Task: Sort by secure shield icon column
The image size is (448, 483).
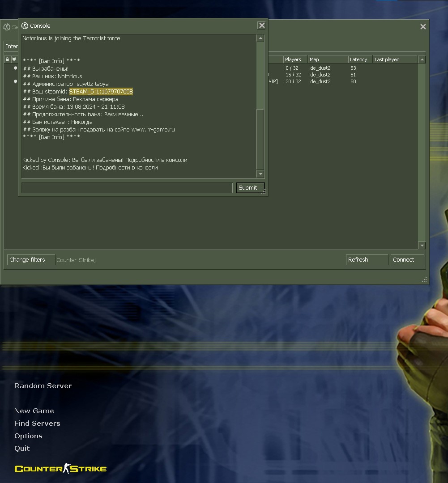Action: [14, 59]
